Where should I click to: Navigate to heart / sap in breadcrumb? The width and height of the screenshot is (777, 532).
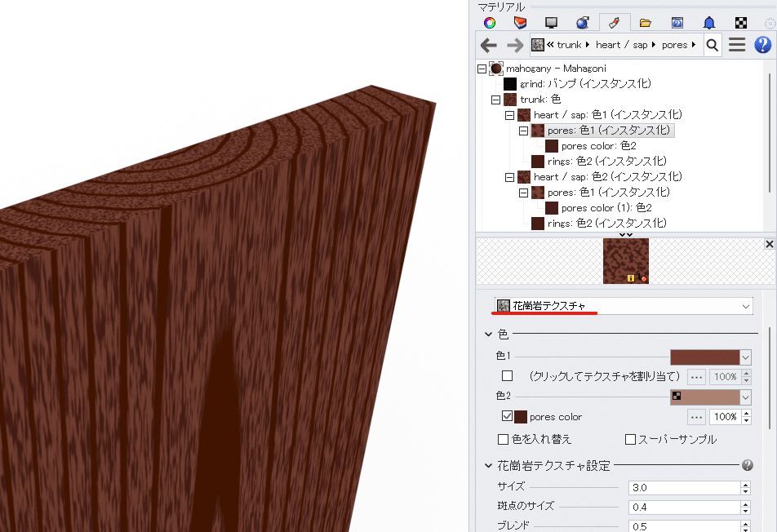(621, 45)
